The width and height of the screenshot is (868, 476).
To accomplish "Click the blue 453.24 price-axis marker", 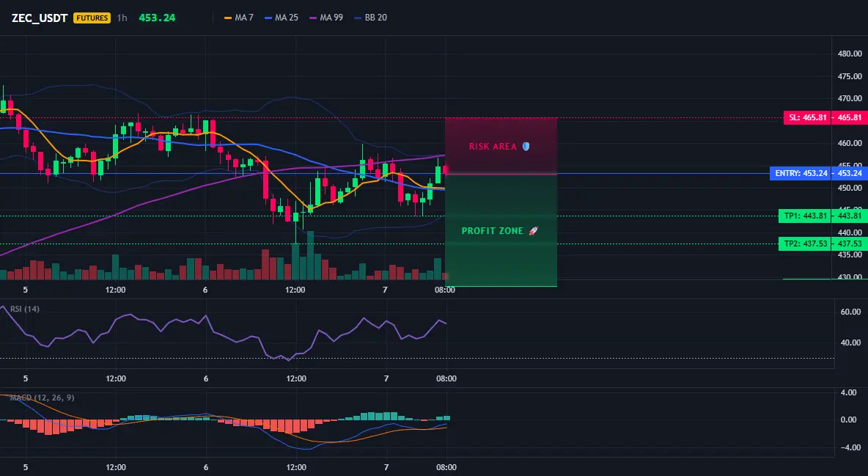I will click(x=850, y=173).
